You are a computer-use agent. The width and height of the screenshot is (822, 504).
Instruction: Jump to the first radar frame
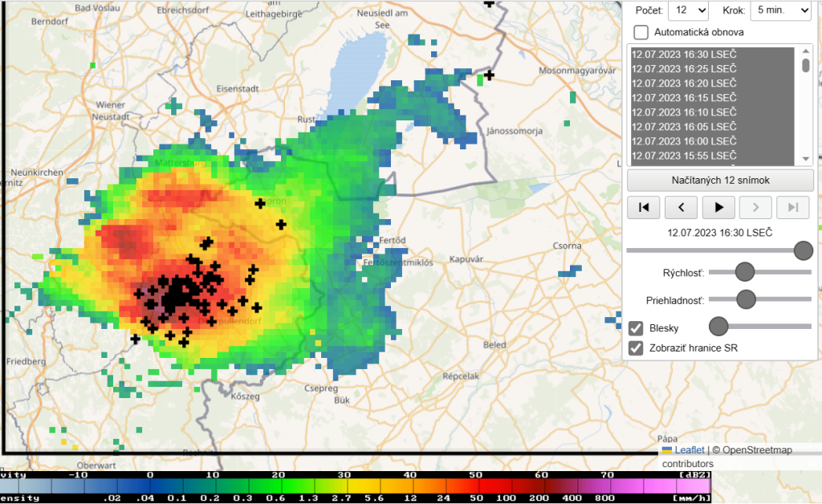[x=643, y=207]
